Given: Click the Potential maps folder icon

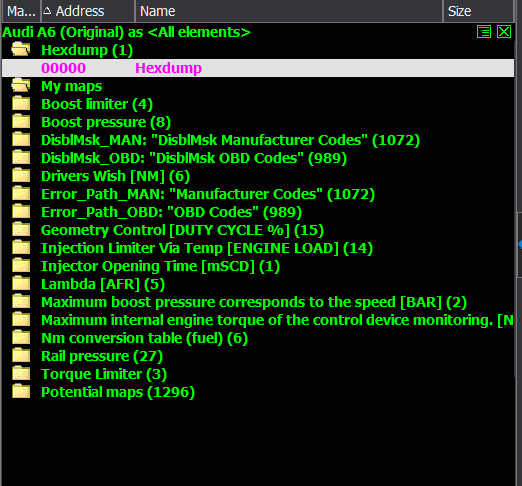Looking at the screenshot, I should pos(21,392).
